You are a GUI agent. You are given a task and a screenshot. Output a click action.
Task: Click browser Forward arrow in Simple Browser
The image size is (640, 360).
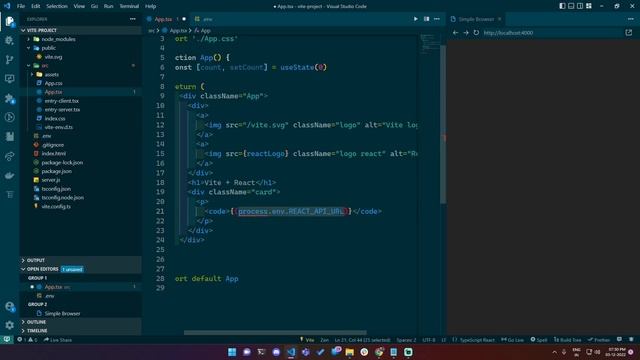pos(466,33)
